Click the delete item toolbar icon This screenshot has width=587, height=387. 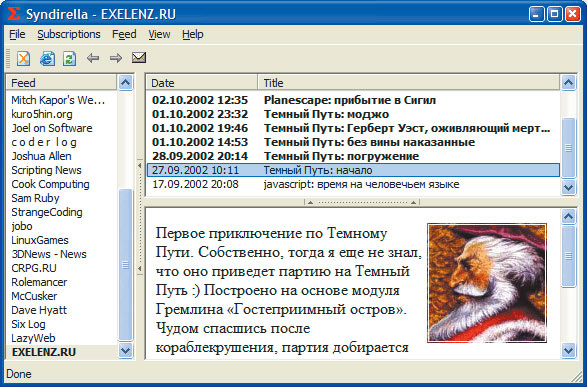pyautogui.click(x=23, y=58)
